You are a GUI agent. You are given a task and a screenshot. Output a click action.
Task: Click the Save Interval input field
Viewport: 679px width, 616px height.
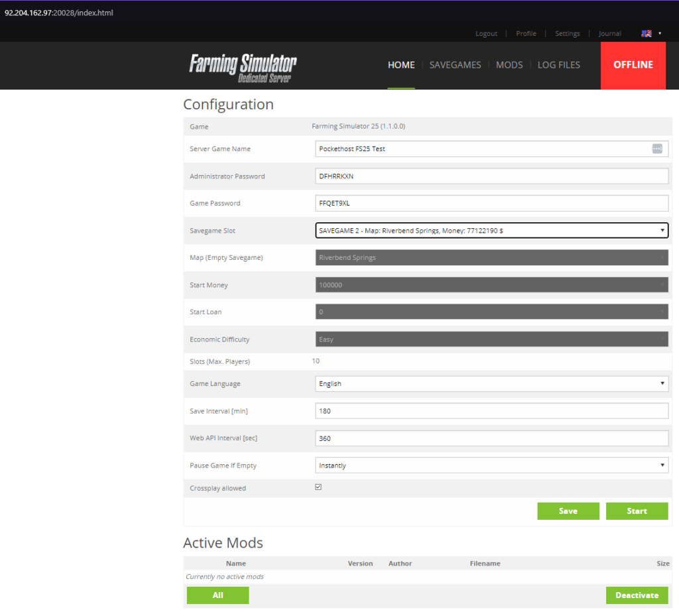tap(491, 411)
